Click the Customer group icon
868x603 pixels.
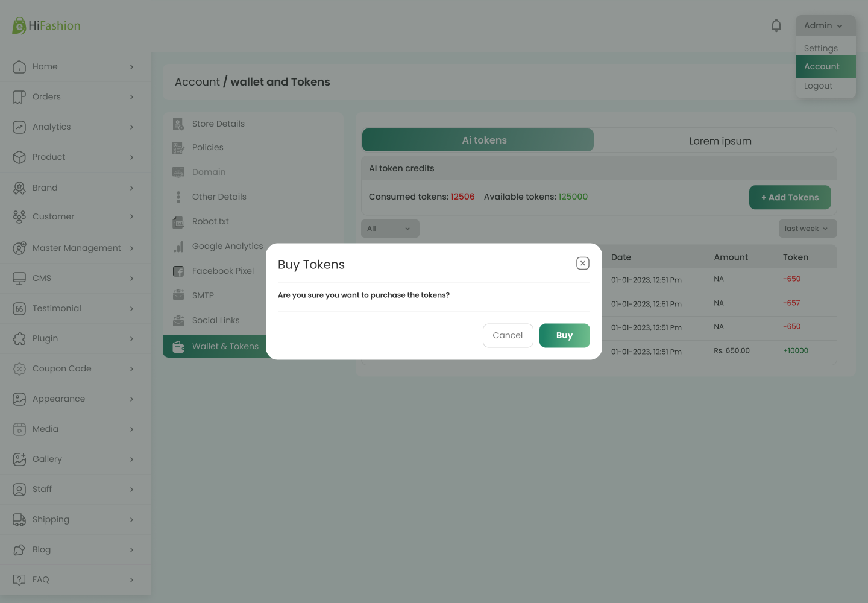click(19, 216)
